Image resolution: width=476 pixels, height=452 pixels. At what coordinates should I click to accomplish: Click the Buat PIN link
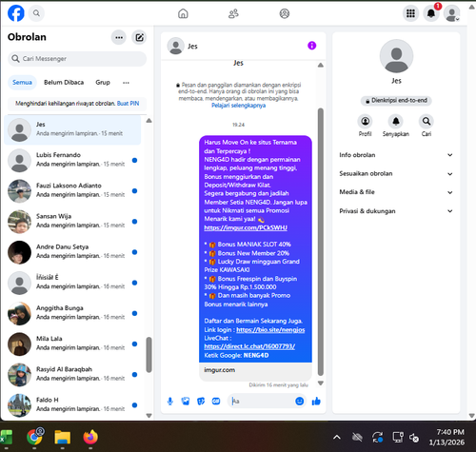[128, 104]
